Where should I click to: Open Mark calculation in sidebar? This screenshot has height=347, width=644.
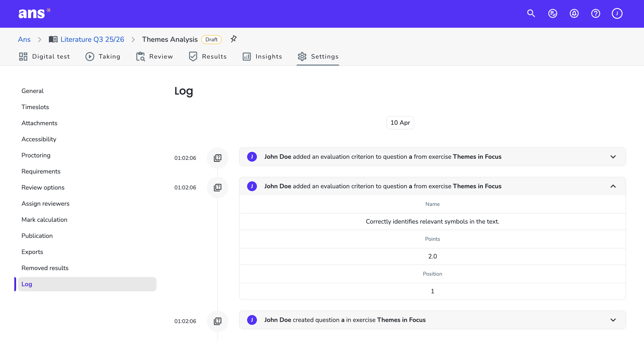point(44,220)
